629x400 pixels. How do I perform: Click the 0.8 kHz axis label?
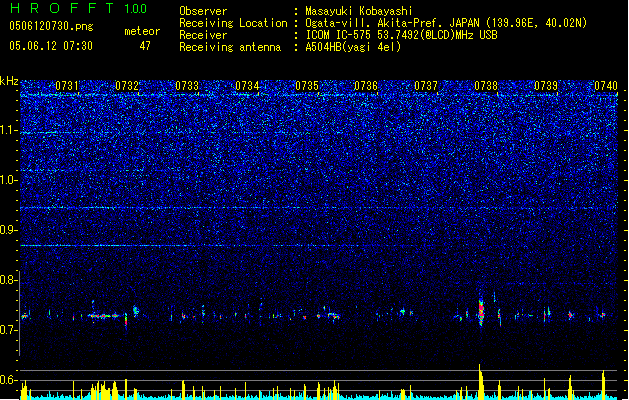click(x=8, y=280)
